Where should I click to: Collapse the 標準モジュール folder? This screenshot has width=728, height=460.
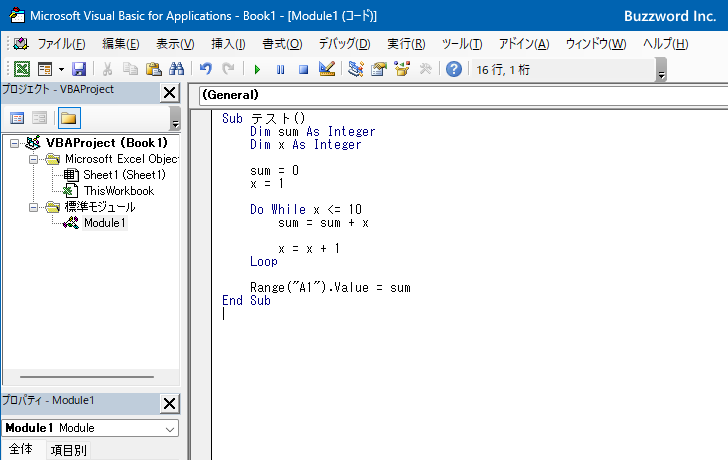33,207
